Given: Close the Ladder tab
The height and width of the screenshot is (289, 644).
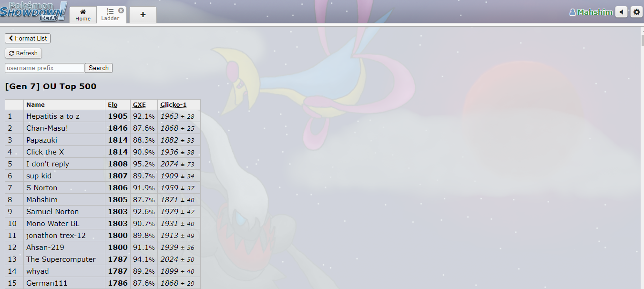Looking at the screenshot, I should (121, 10).
